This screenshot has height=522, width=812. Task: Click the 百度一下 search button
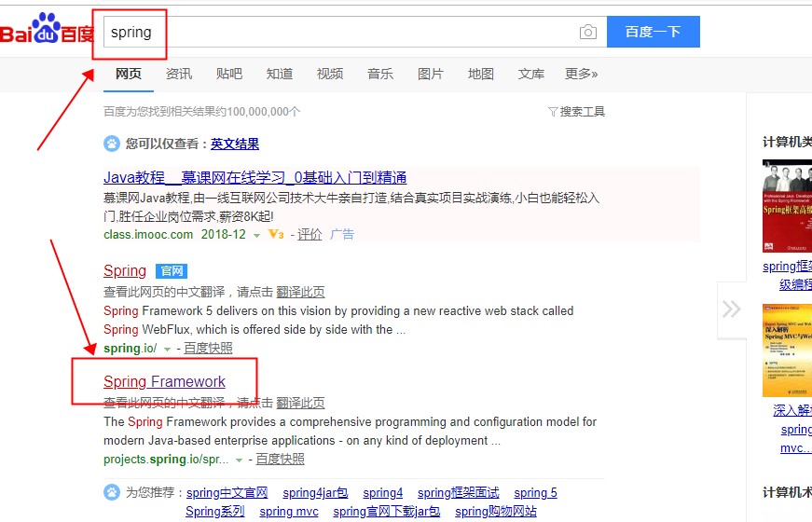point(653,32)
